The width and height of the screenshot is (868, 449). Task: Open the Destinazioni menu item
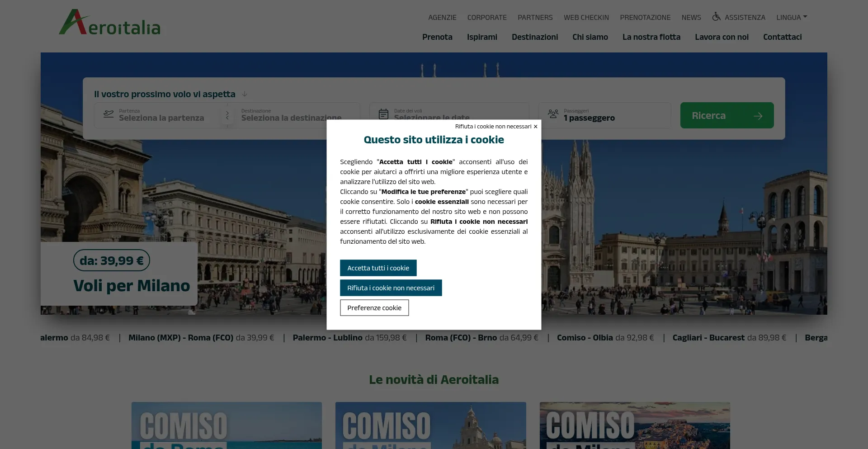[x=534, y=37]
